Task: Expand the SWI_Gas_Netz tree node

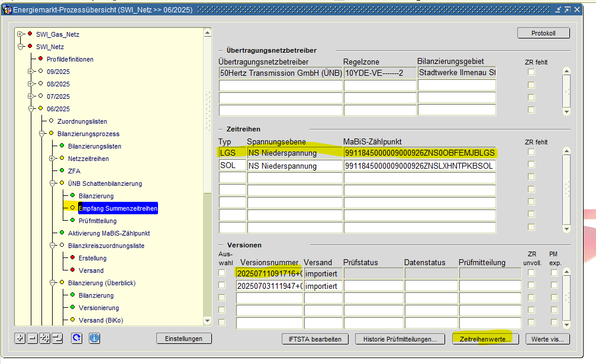Action: point(21,34)
